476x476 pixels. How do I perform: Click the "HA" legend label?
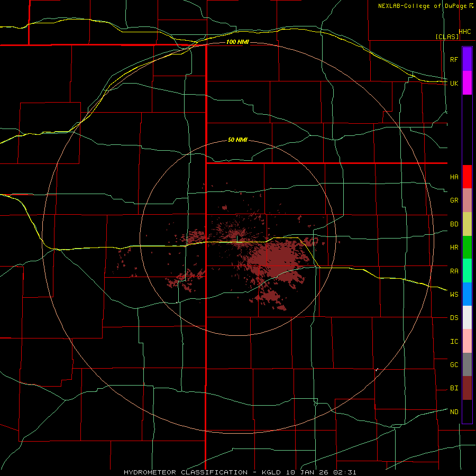pos(454,177)
